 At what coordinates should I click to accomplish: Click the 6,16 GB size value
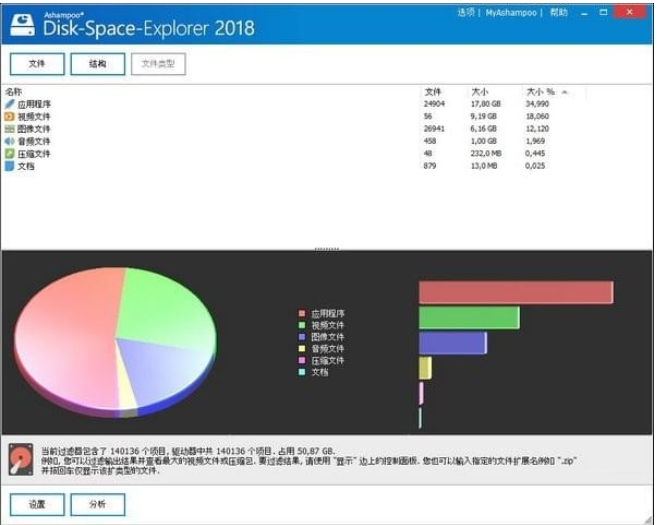[x=484, y=129]
